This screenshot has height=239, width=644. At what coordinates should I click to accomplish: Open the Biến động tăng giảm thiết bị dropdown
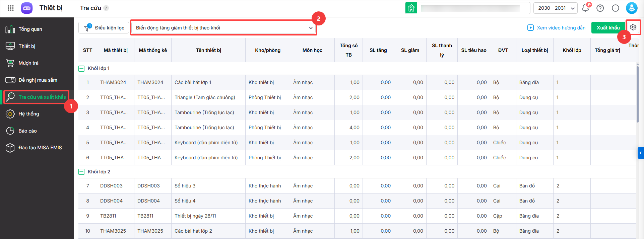(x=223, y=28)
